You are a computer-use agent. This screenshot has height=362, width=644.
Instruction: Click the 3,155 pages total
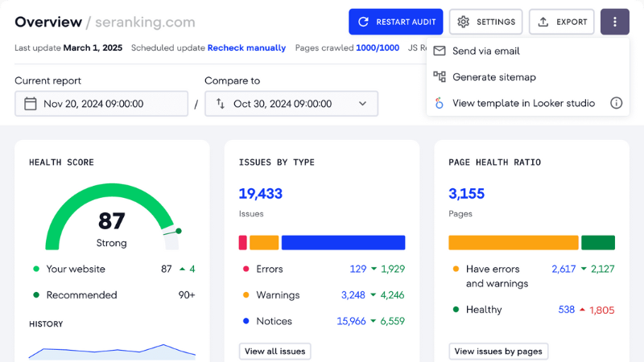(467, 193)
